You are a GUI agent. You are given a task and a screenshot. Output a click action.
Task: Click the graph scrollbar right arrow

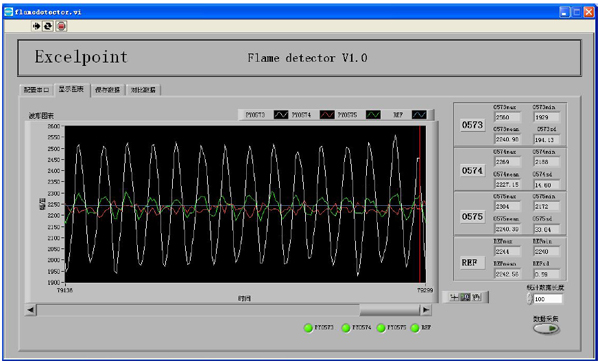coord(426,310)
